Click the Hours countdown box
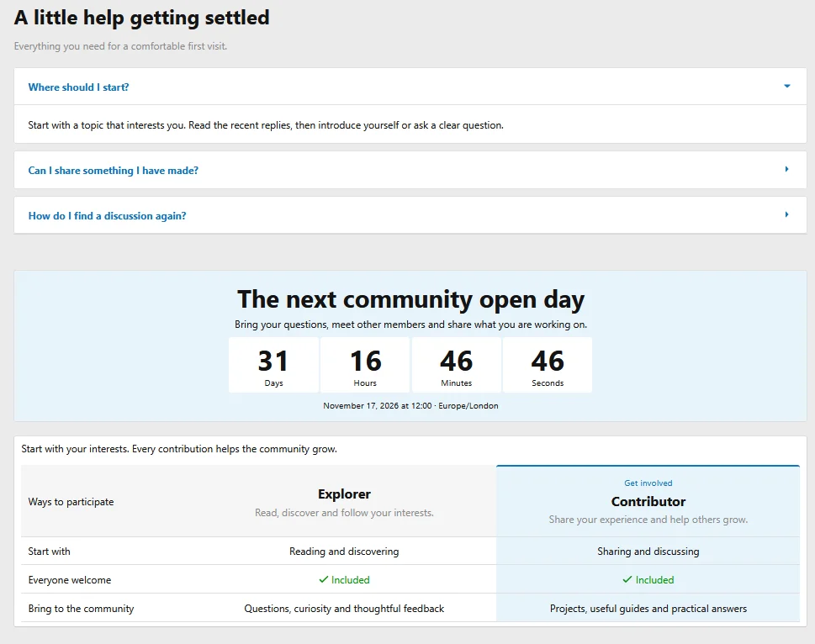 click(365, 365)
